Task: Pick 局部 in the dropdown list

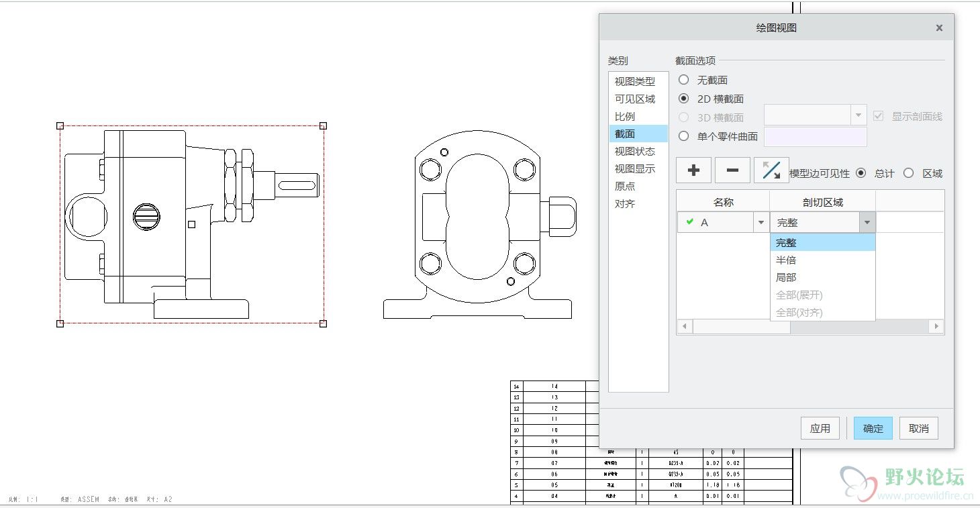Action: (823, 278)
